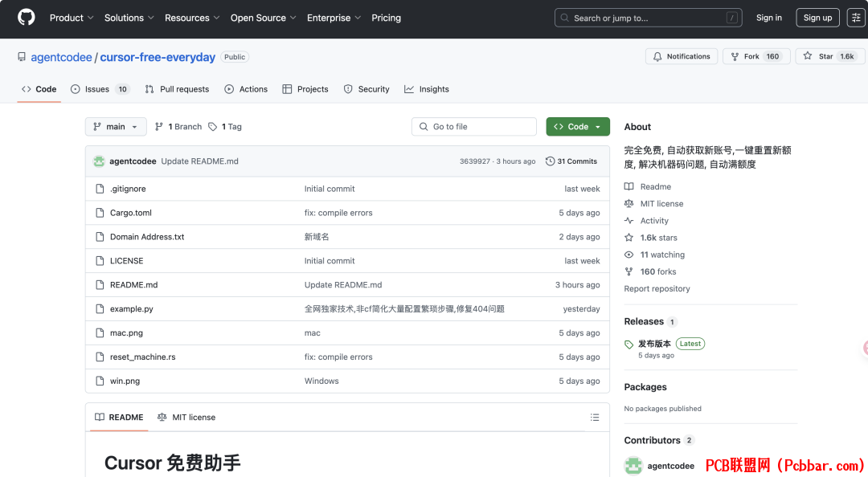Switch to the Actions tab

tap(247, 89)
